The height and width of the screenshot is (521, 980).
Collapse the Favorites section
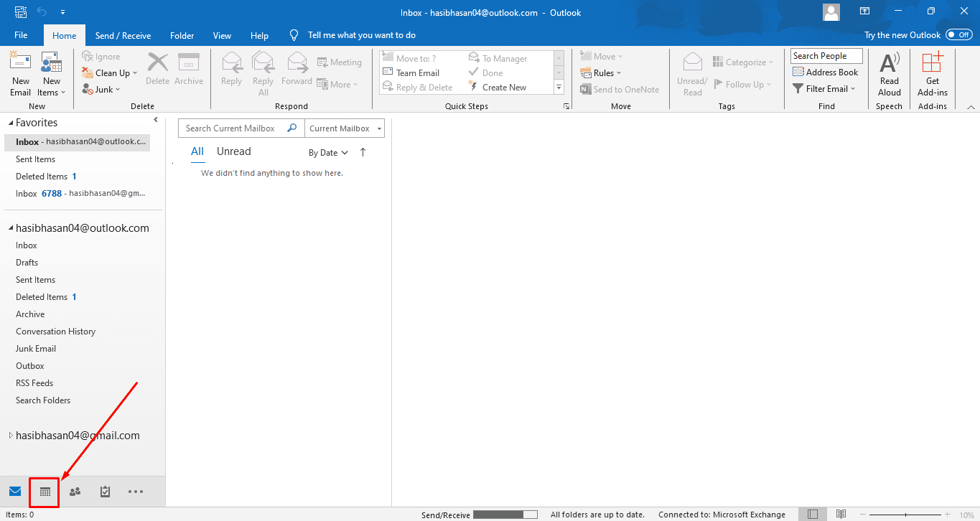click(x=11, y=123)
